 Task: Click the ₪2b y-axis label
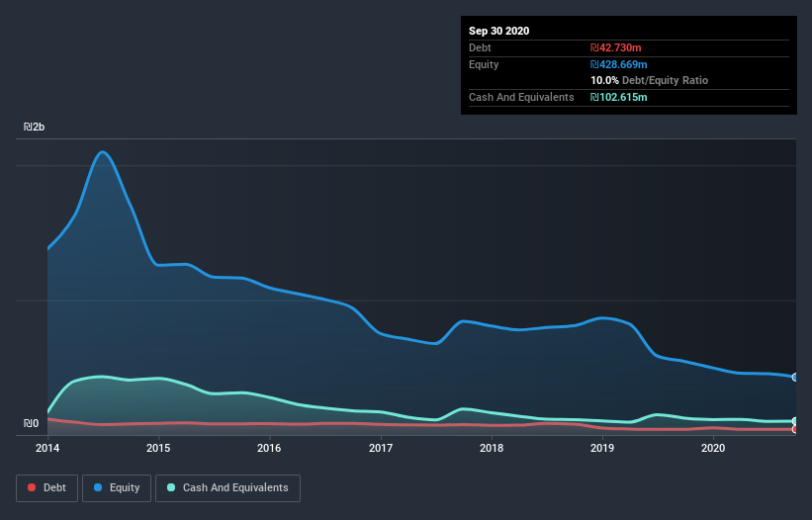pyautogui.click(x=35, y=128)
